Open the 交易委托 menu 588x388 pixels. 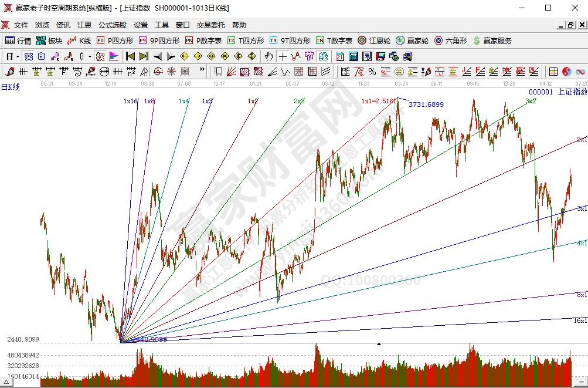coord(210,25)
